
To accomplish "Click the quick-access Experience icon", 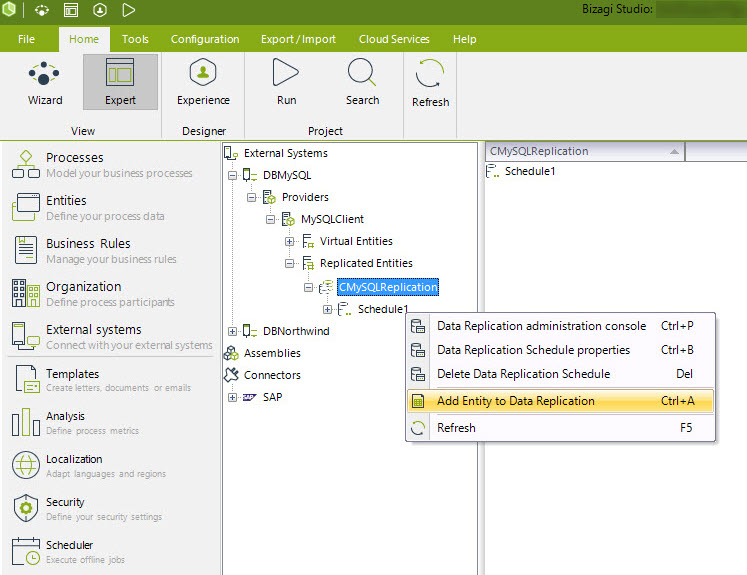I will 100,10.
